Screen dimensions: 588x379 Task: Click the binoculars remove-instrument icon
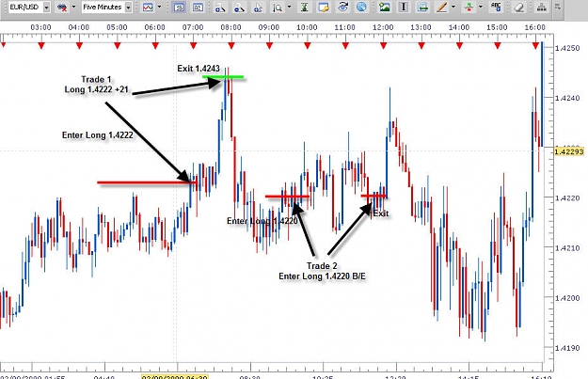(x=62, y=7)
